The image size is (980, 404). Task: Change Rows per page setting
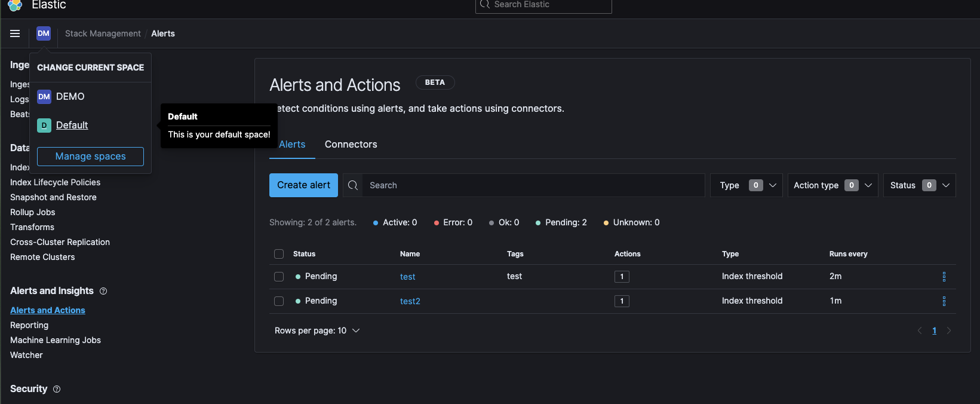click(x=317, y=330)
